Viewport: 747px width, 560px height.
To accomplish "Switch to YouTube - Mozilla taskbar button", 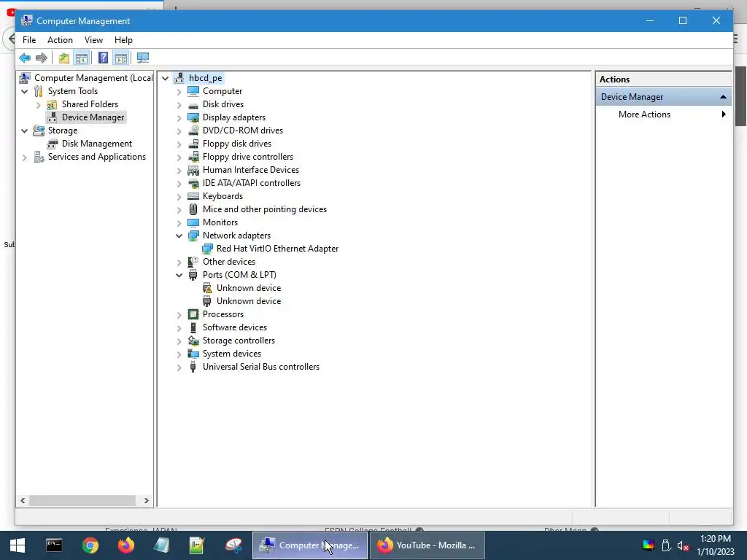I will [427, 545].
